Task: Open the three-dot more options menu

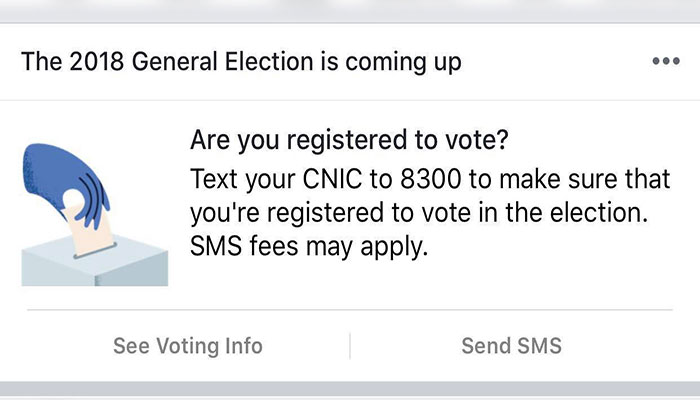Action: tap(665, 62)
